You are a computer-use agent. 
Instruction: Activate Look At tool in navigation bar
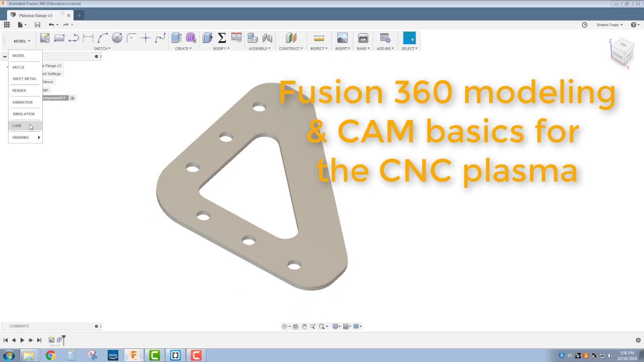click(295, 326)
